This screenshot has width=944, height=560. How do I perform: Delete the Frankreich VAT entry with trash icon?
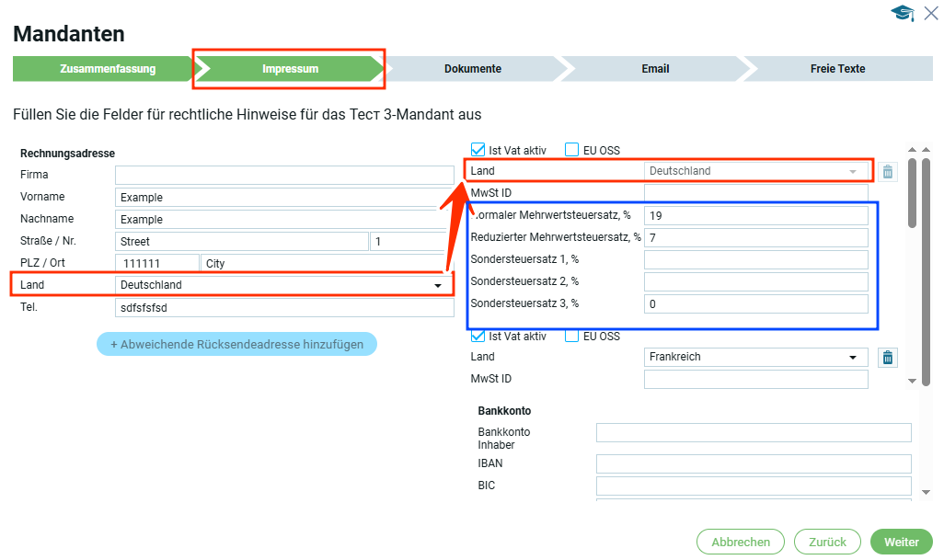tap(887, 358)
